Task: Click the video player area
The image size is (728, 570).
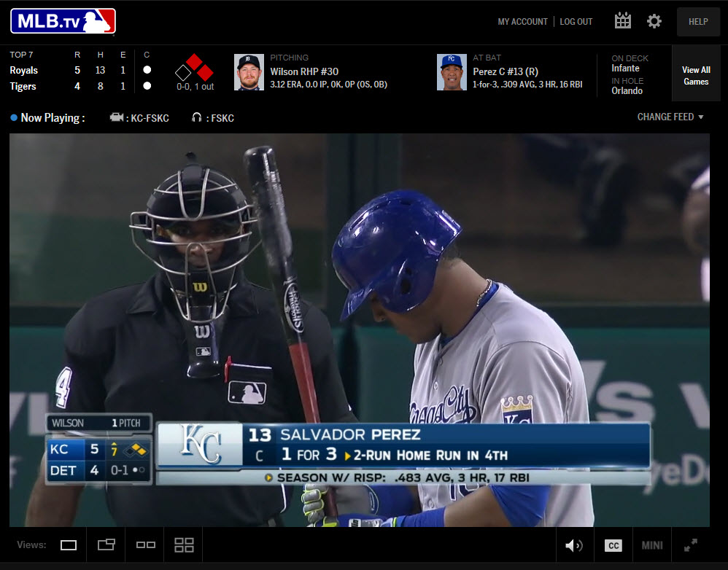Action: pyautogui.click(x=360, y=329)
